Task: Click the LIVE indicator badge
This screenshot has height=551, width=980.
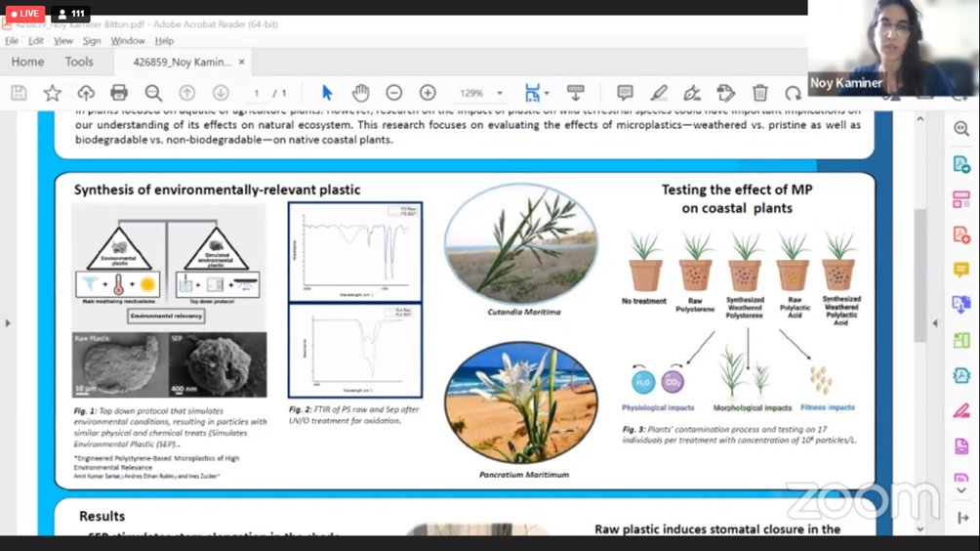Action: (25, 13)
